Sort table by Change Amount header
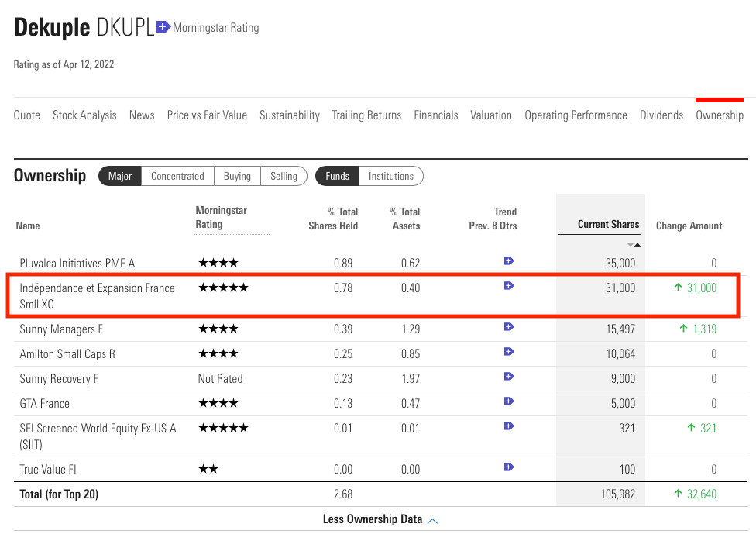756x541 pixels. [x=689, y=226]
